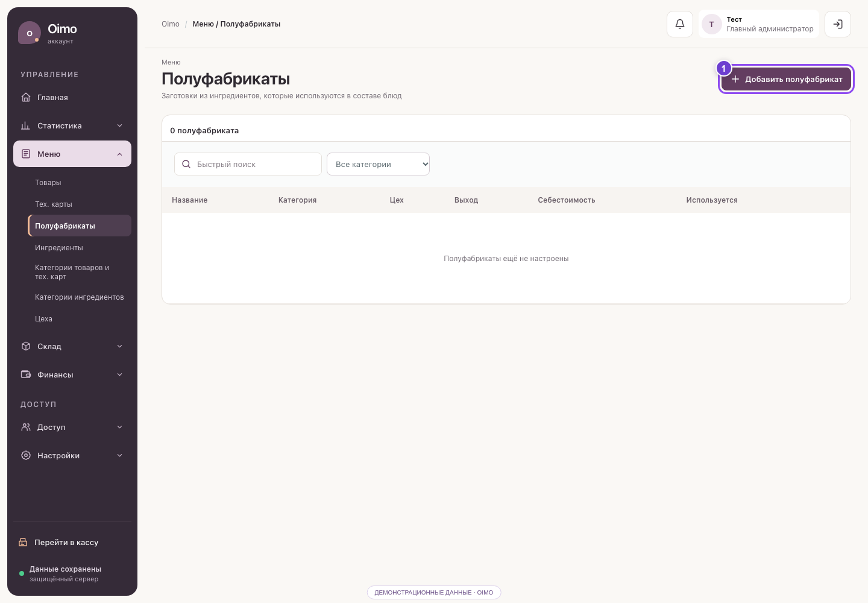Click the user avatar with letter Т

(x=712, y=24)
